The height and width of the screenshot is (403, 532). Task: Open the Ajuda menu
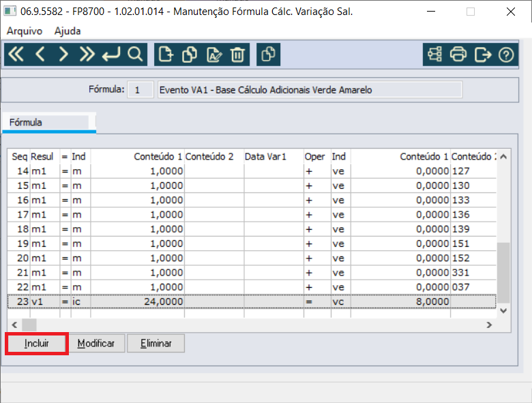pyautogui.click(x=68, y=31)
